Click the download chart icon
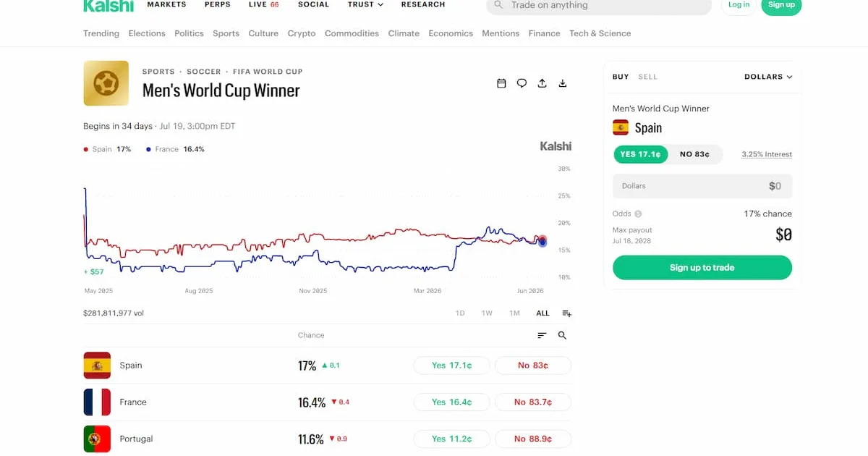The height and width of the screenshot is (456, 868). pyautogui.click(x=562, y=83)
